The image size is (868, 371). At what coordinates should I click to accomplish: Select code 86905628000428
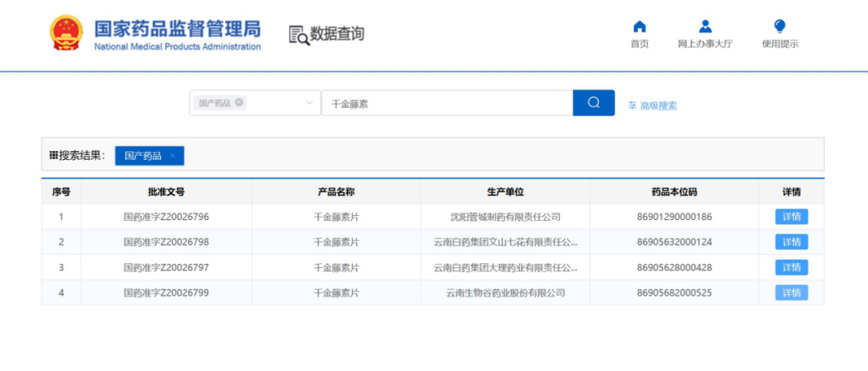(674, 267)
